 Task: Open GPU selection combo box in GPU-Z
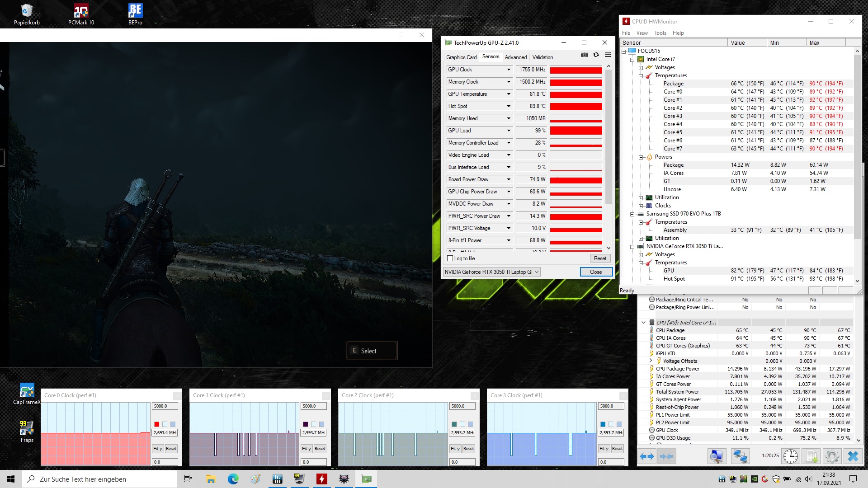492,272
